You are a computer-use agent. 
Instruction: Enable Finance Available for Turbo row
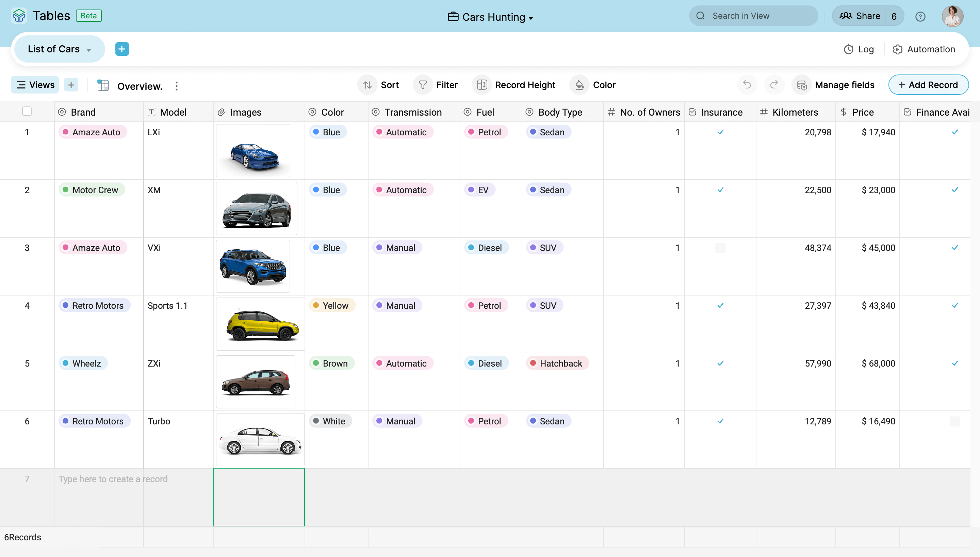[955, 421]
